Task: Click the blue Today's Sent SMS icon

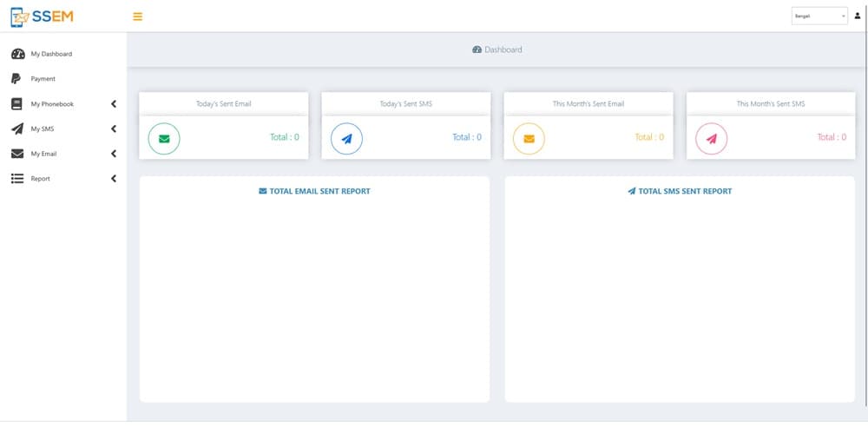Action: pos(346,139)
